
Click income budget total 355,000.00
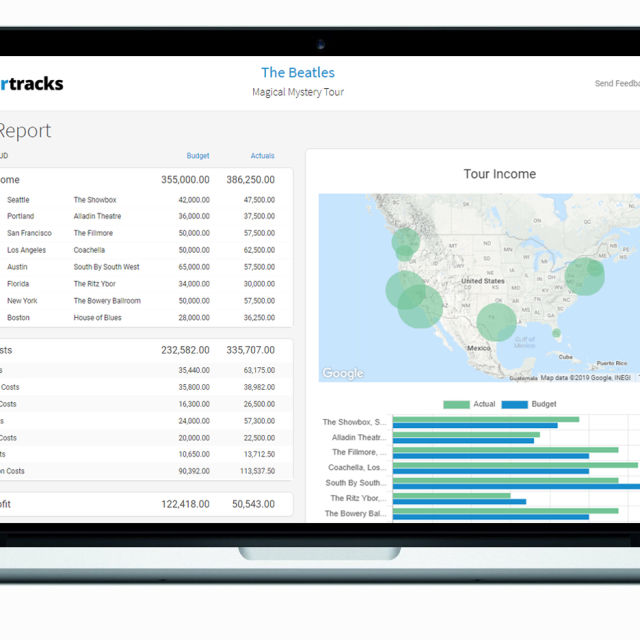click(x=185, y=180)
